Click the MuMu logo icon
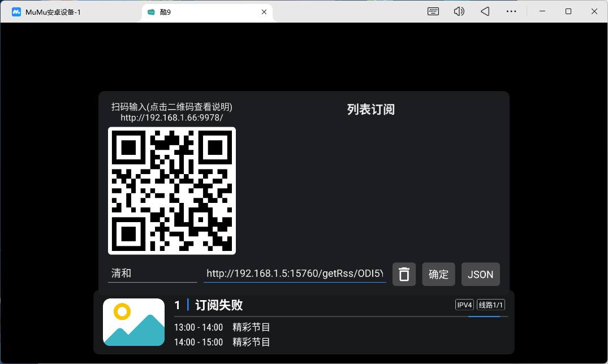The width and height of the screenshot is (608, 364). (16, 12)
